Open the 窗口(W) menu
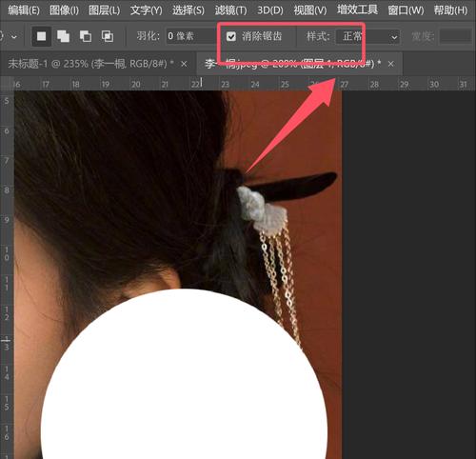Screen dimensions: 476x459 tap(406, 10)
